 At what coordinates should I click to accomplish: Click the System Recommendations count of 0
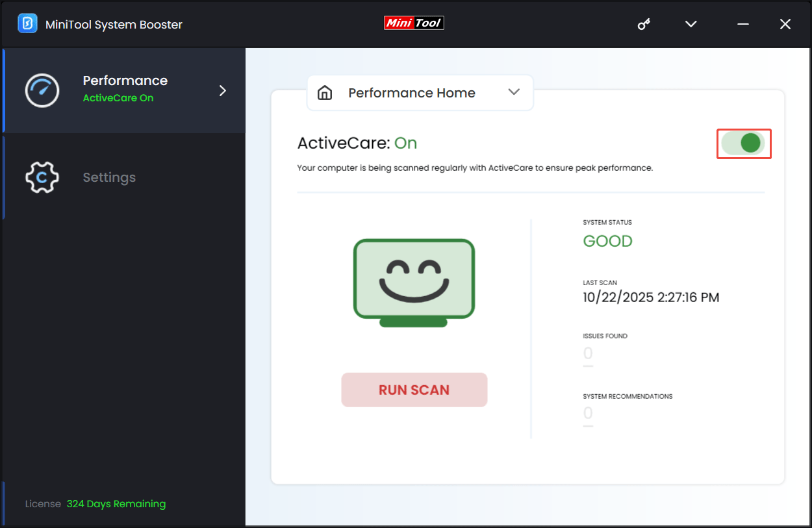[x=587, y=413]
